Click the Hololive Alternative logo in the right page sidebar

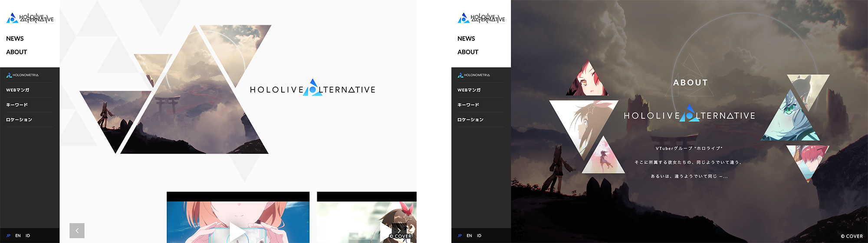481,18
